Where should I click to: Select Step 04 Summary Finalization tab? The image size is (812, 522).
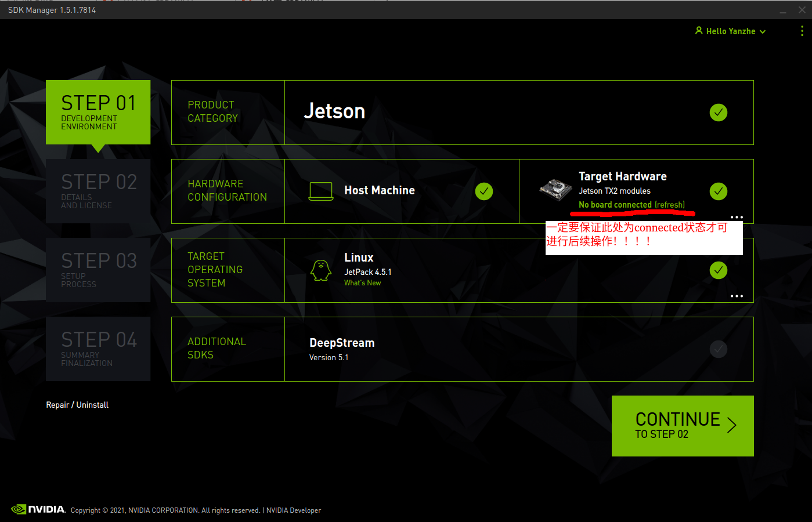pyautogui.click(x=98, y=349)
